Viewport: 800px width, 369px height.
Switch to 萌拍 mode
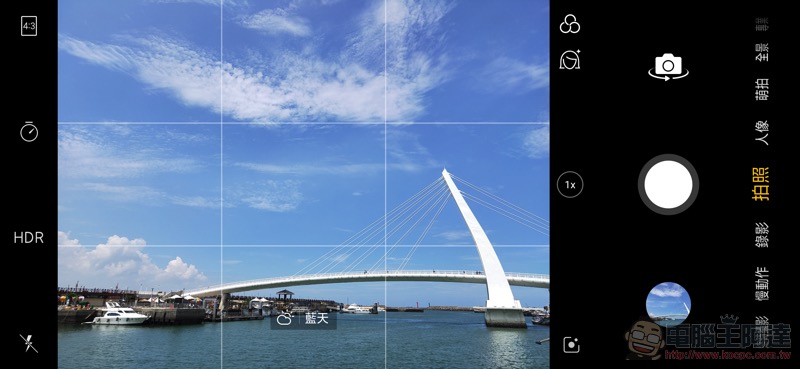point(762,89)
